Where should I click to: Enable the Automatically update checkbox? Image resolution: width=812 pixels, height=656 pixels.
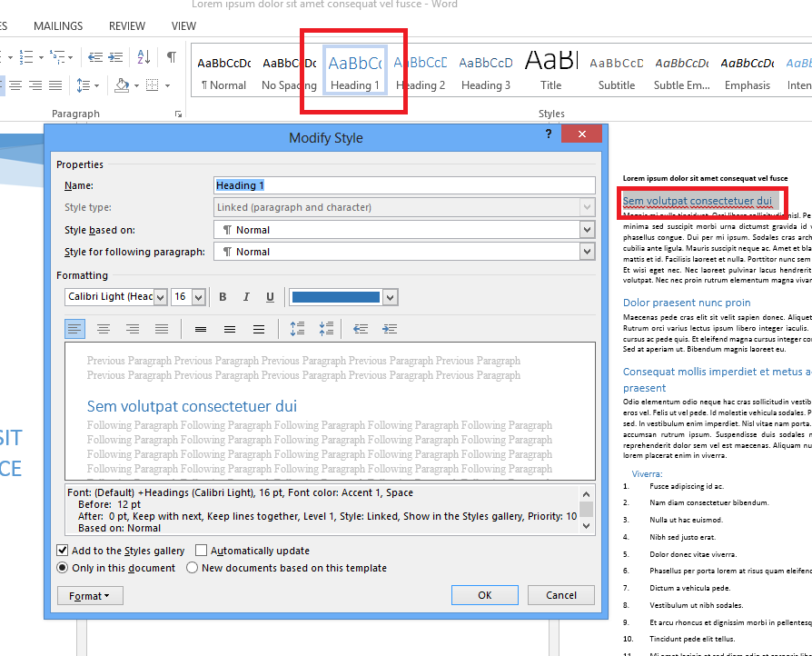pyautogui.click(x=201, y=551)
